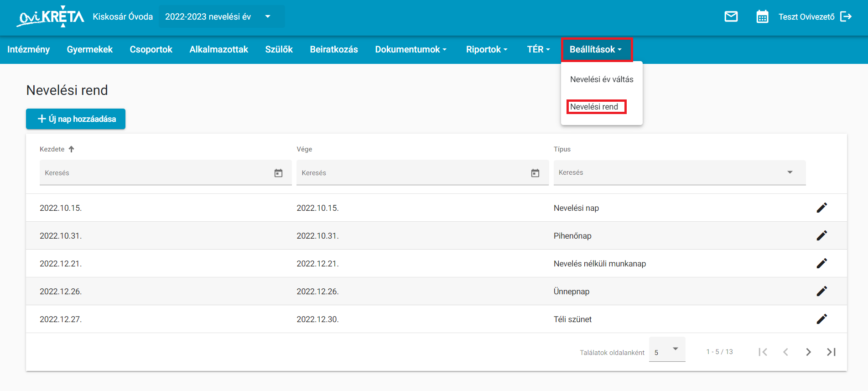Expand the Dokumentumok menu
Screen dimensions: 868x391
tap(411, 49)
